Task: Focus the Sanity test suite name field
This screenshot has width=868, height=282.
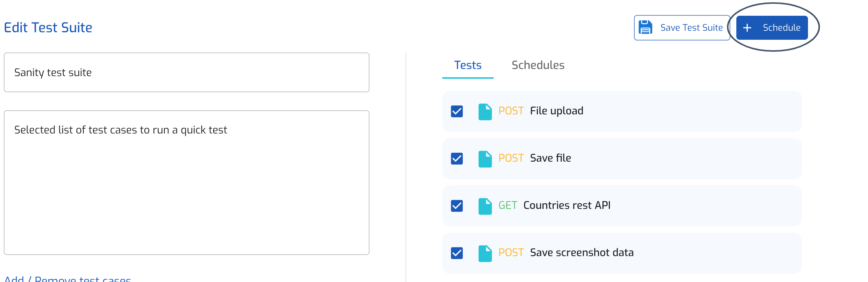Action: (x=186, y=72)
